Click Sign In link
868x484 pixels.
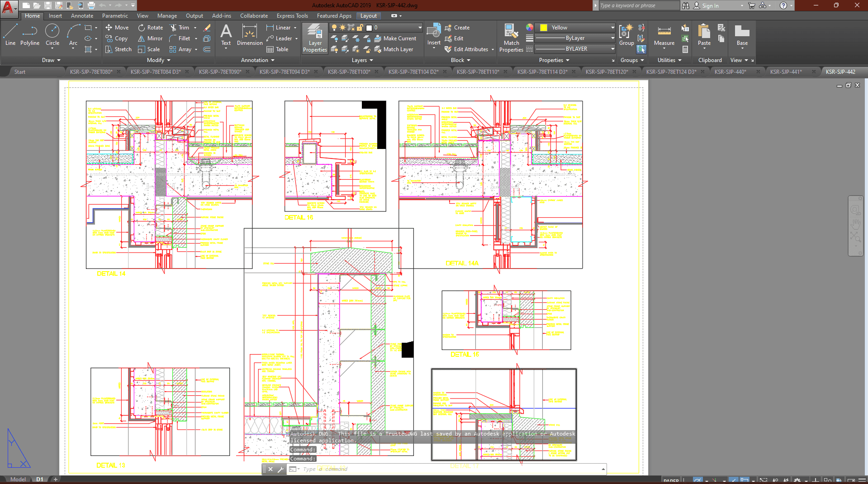pyautogui.click(x=710, y=6)
